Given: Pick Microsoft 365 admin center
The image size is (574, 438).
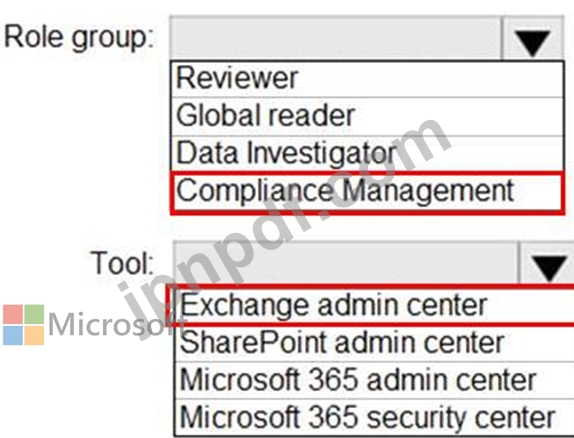Looking at the screenshot, I should tap(375, 381).
